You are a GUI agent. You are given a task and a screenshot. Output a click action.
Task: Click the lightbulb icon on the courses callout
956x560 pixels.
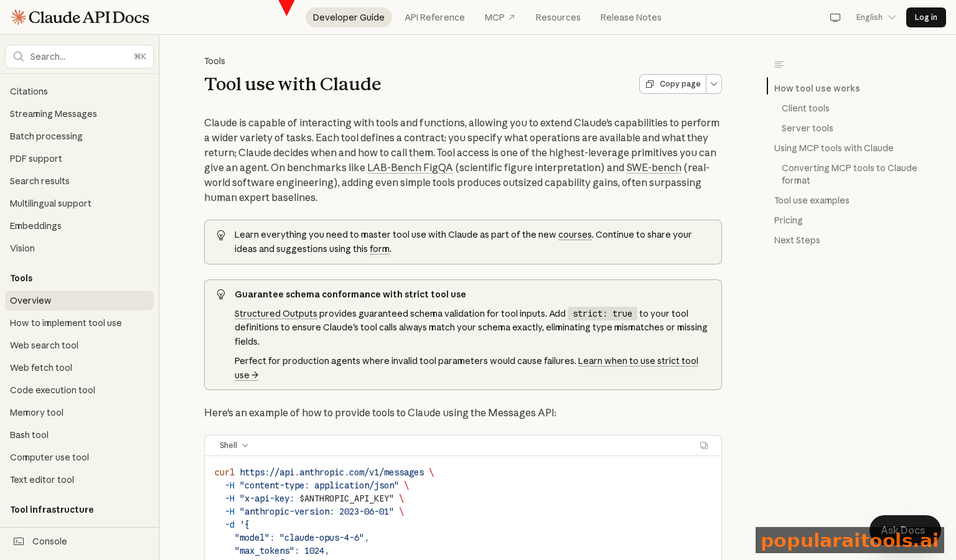click(221, 235)
